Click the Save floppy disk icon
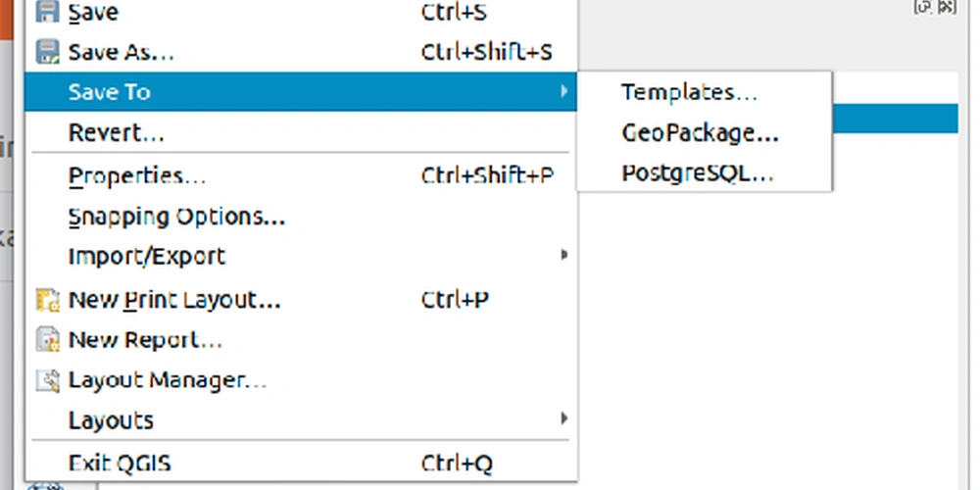Image resolution: width=980 pixels, height=490 pixels. (47, 12)
